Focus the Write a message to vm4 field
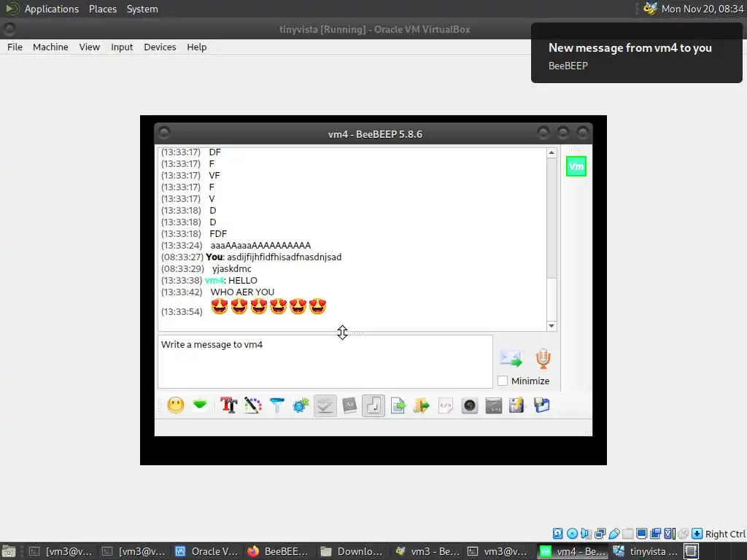747x560 pixels. tap(325, 362)
